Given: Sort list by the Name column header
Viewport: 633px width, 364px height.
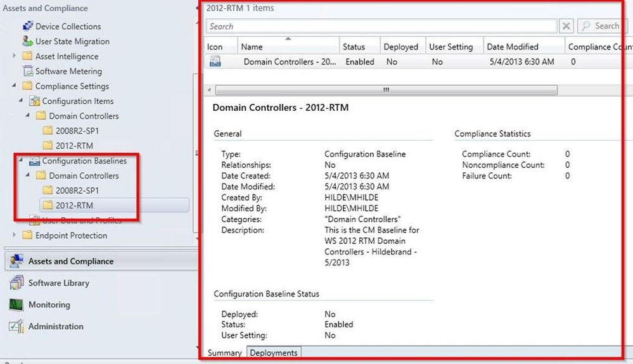Looking at the screenshot, I should (288, 47).
